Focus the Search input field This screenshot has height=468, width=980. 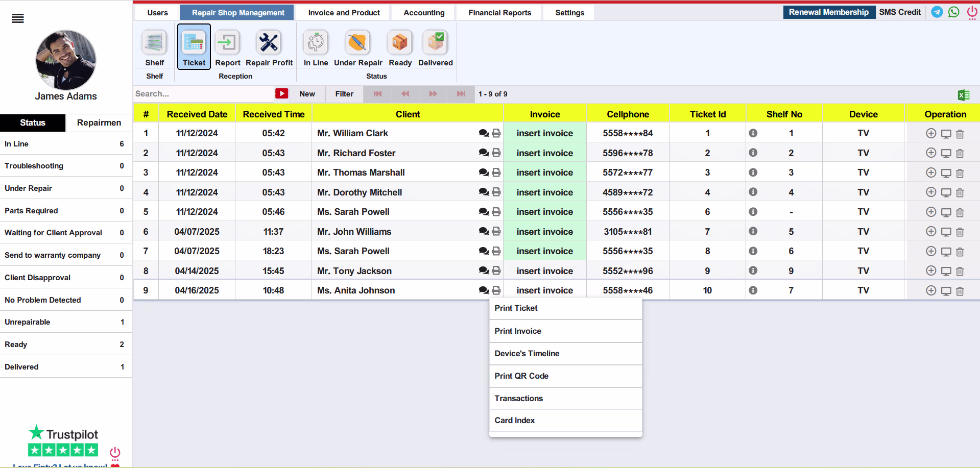pos(203,94)
